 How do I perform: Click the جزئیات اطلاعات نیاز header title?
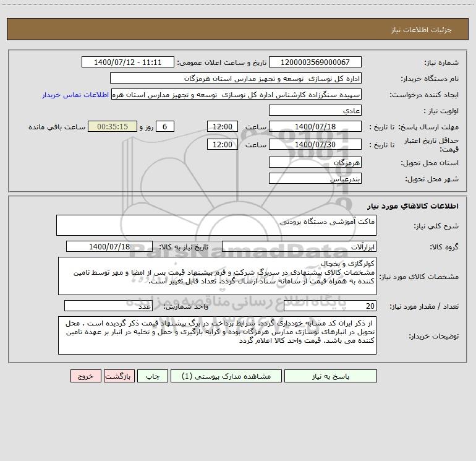point(422,30)
